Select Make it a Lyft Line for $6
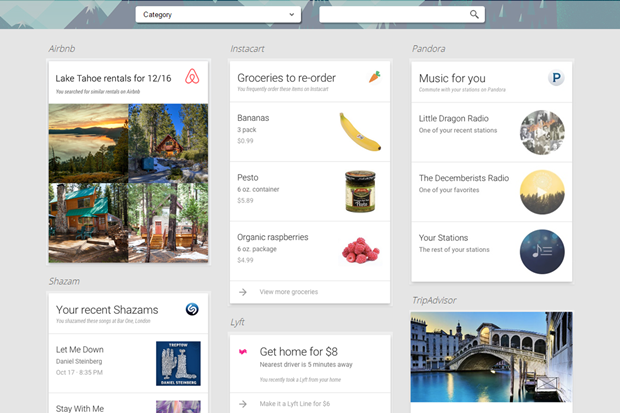Viewport: 620px width, 413px height. 295,404
